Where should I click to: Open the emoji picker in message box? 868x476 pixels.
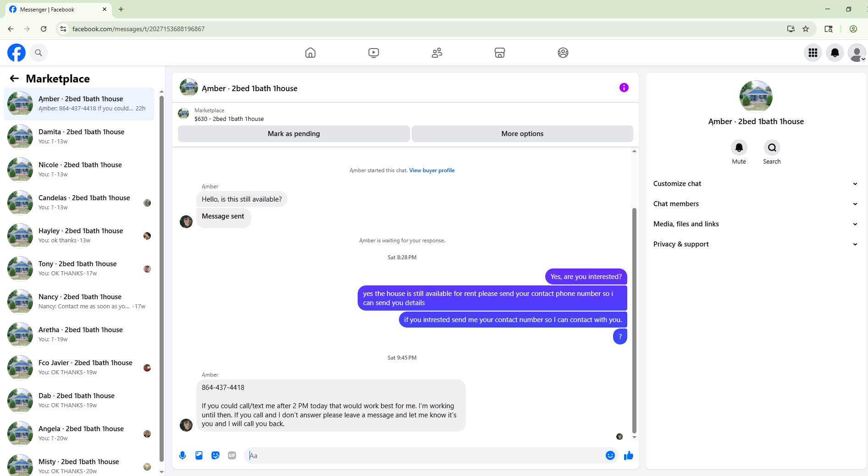click(610, 455)
